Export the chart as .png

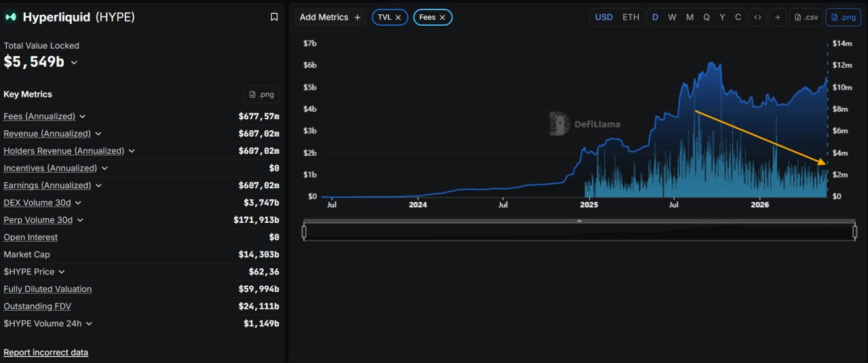(843, 17)
